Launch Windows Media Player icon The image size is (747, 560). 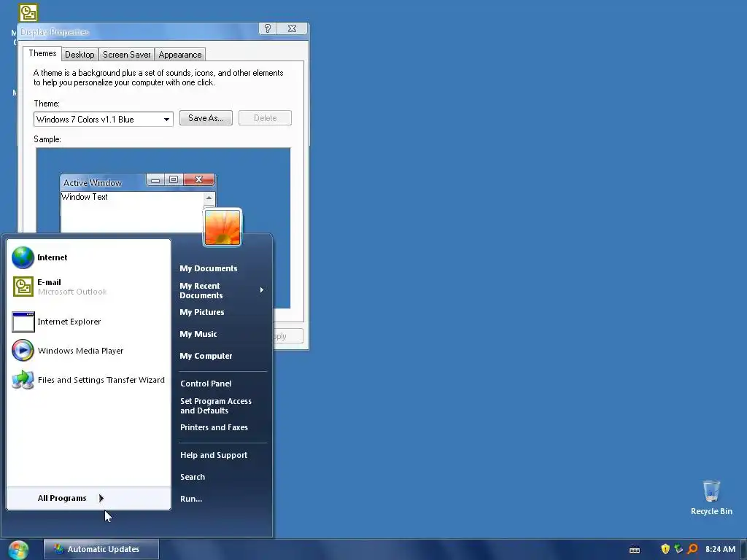23,351
